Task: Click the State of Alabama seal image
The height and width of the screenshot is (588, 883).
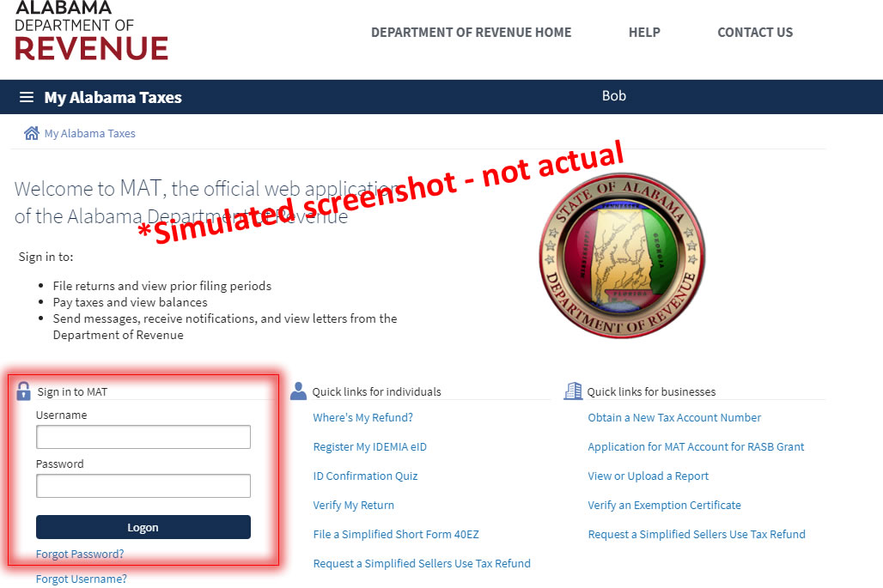Action: click(x=622, y=256)
